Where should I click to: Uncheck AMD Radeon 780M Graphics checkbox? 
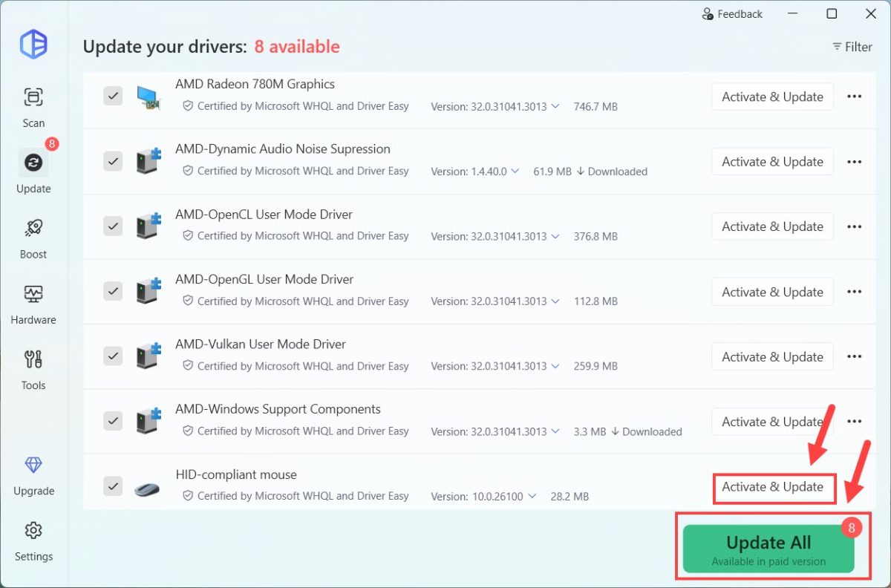point(113,96)
